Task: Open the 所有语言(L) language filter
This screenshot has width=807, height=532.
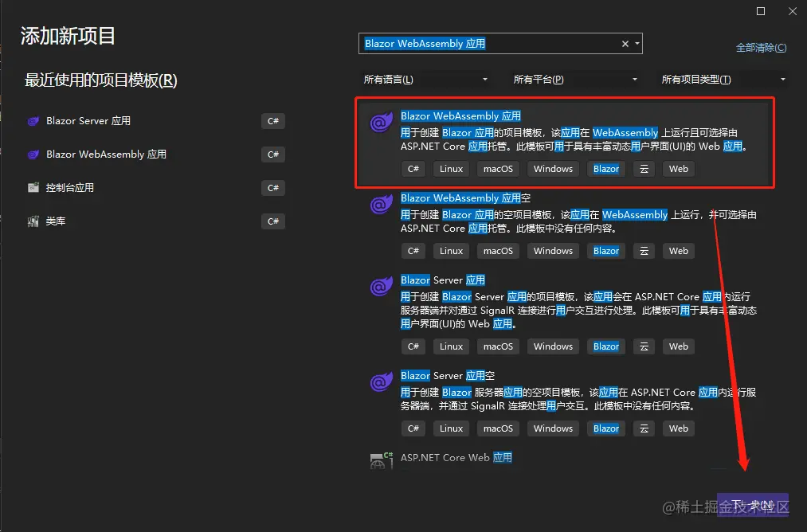Action: (425, 79)
